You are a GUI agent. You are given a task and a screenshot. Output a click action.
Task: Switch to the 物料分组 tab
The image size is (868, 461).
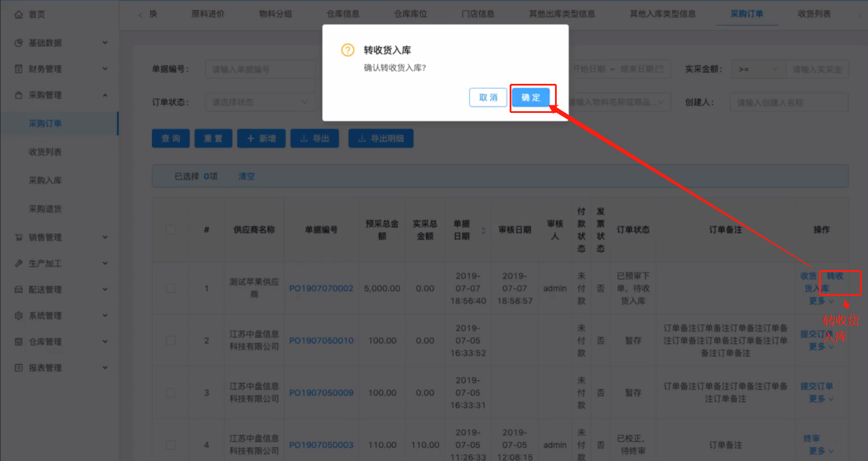coord(276,14)
